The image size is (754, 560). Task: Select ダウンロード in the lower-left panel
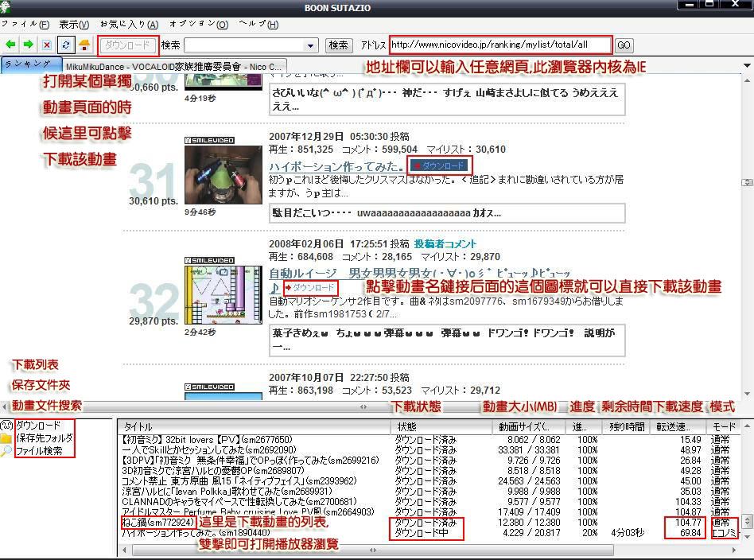[38, 426]
